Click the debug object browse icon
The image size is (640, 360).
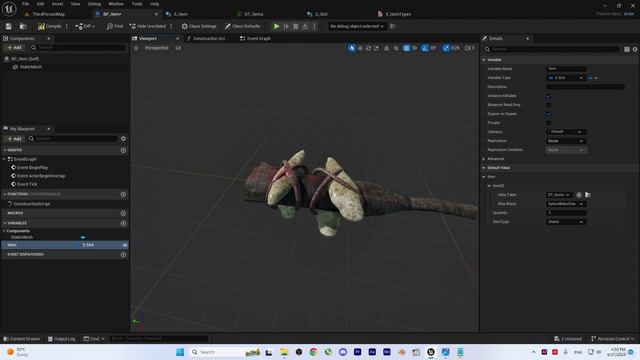coord(393,26)
